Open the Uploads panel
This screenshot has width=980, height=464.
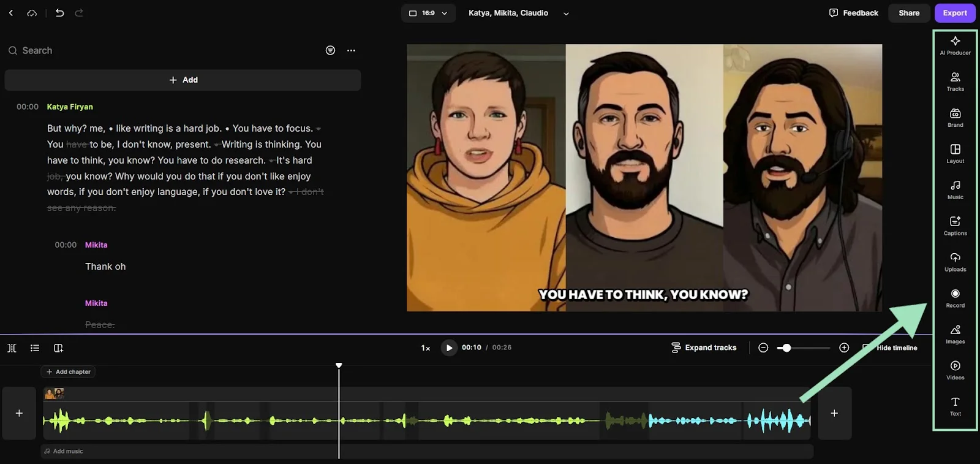click(955, 262)
